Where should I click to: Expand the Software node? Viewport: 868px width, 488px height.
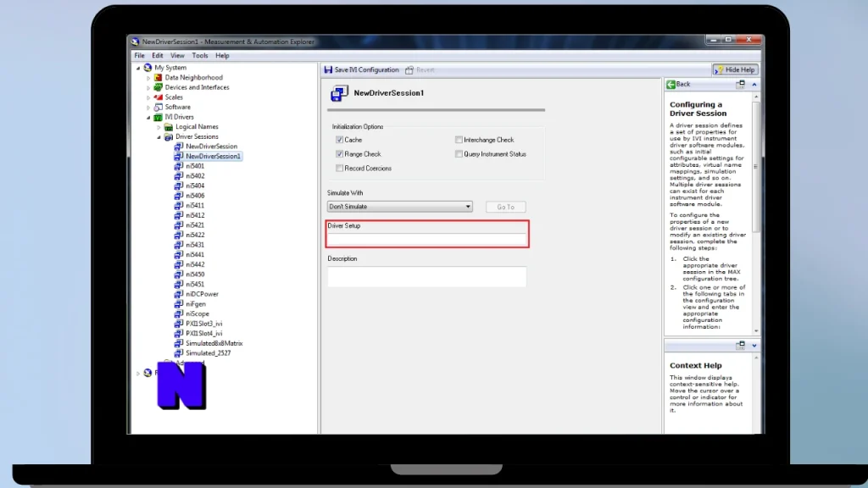pyautogui.click(x=148, y=108)
